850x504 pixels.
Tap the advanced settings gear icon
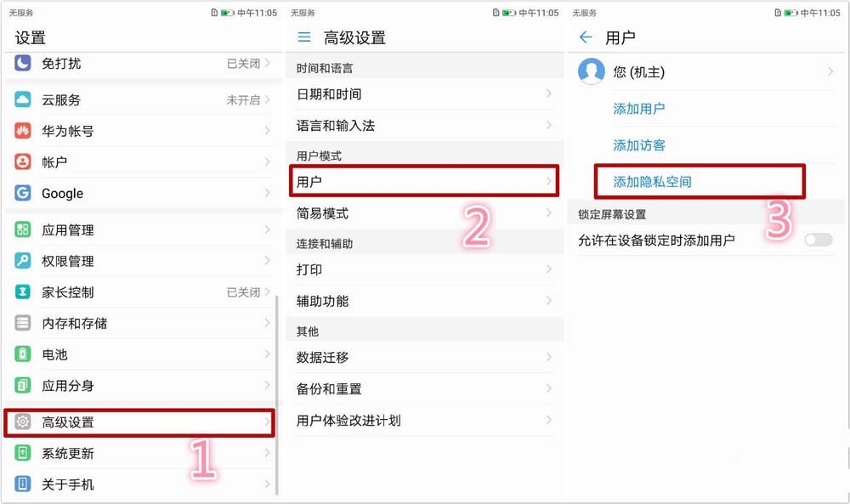pyautogui.click(x=23, y=422)
